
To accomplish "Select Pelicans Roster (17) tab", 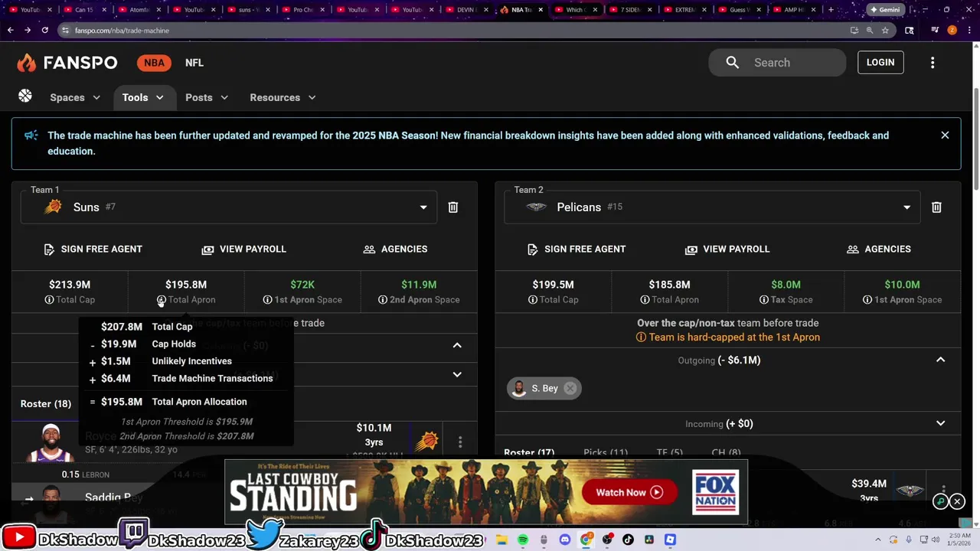I will point(529,452).
